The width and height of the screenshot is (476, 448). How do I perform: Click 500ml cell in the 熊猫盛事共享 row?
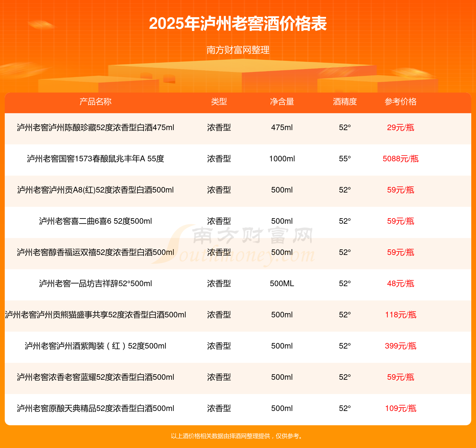(282, 315)
